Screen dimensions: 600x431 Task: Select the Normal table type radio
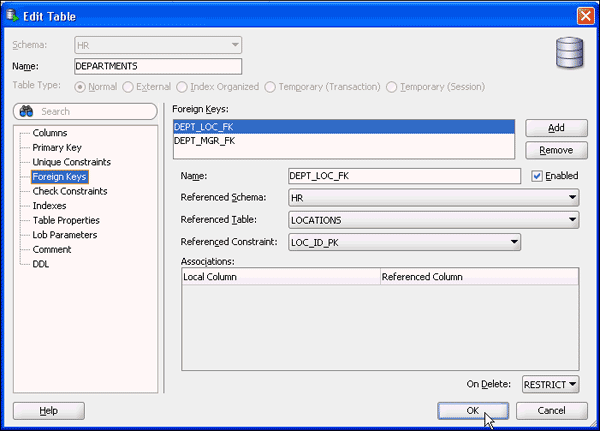tap(80, 87)
